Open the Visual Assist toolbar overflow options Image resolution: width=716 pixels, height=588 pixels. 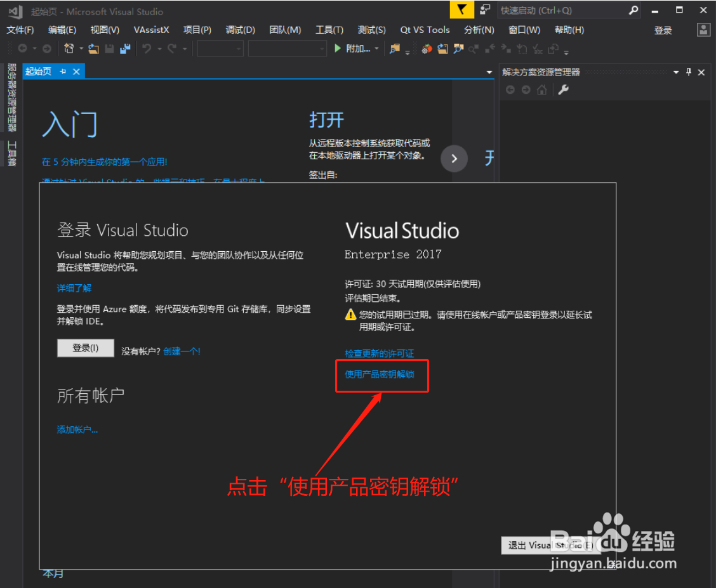point(566,53)
